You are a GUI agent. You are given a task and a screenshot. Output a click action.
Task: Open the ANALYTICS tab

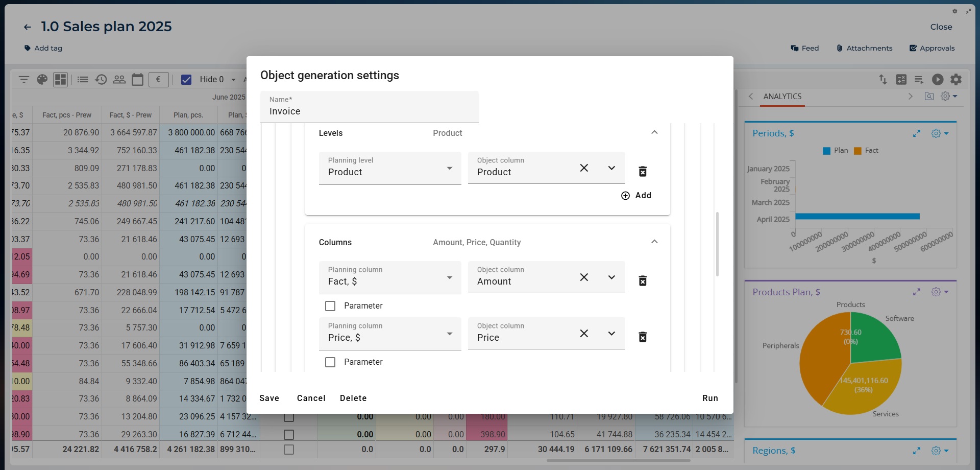click(782, 97)
